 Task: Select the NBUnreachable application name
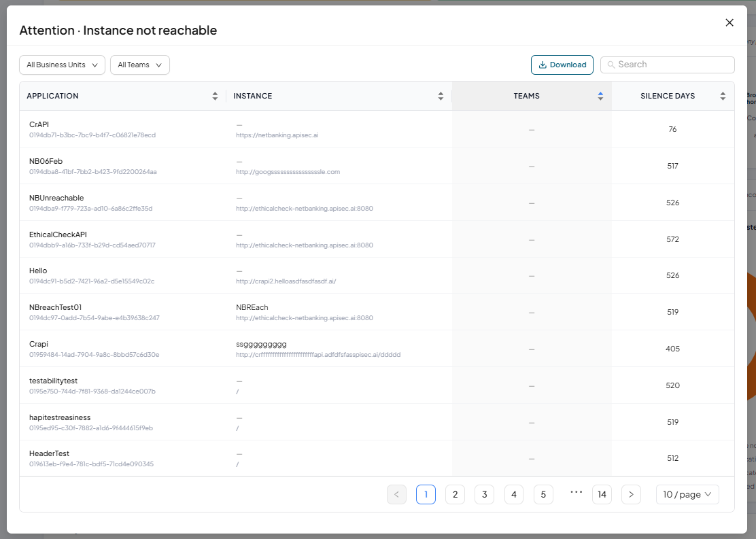tap(56, 198)
